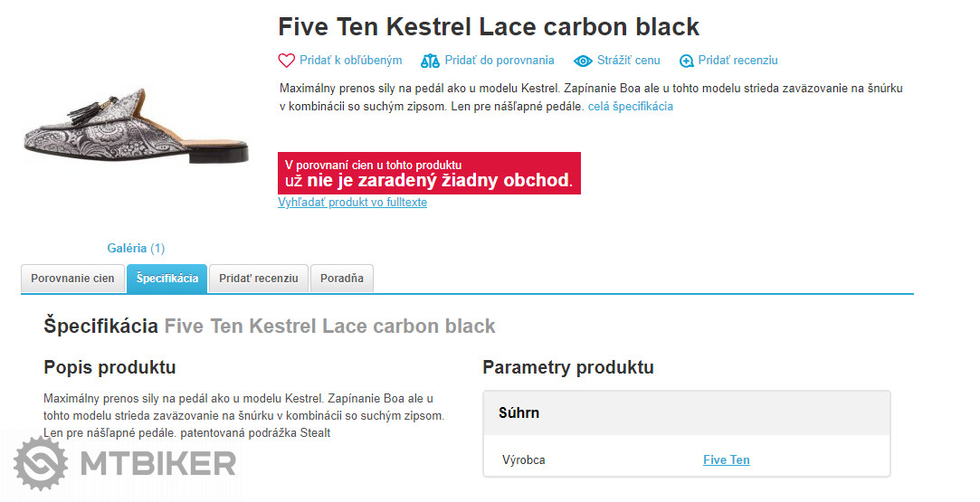Click 'Strážiť cenu' link
Viewport: 980px width, 502px height.
[628, 61]
